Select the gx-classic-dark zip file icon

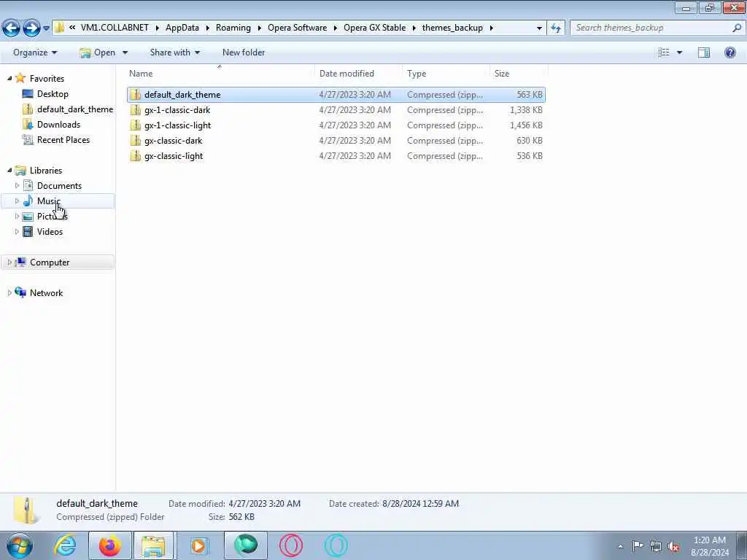[136, 141]
